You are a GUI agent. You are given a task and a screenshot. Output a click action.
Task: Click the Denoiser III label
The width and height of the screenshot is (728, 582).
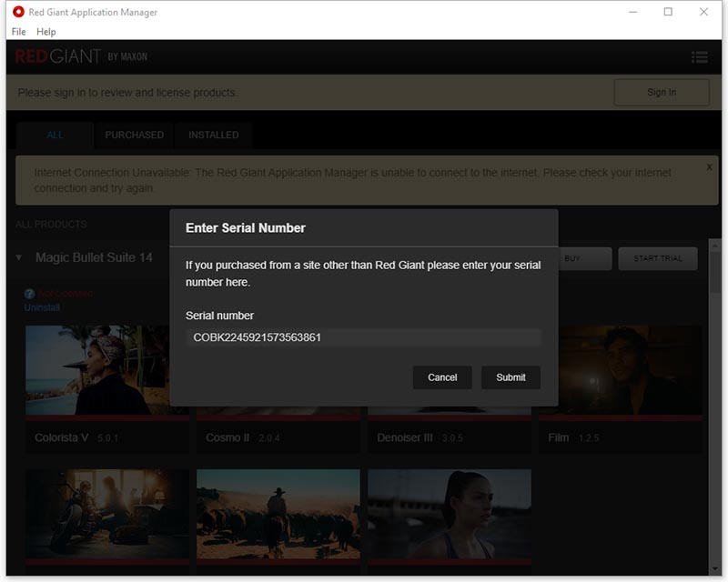click(404, 437)
